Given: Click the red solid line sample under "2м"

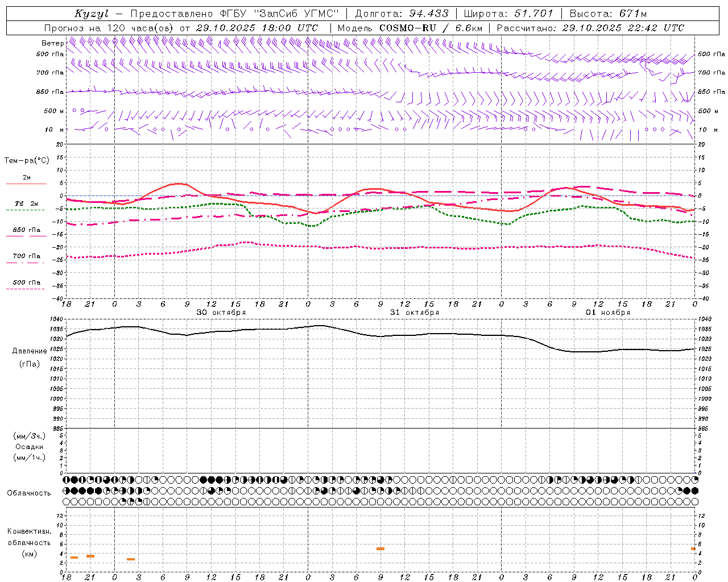Looking at the screenshot, I should [26, 184].
